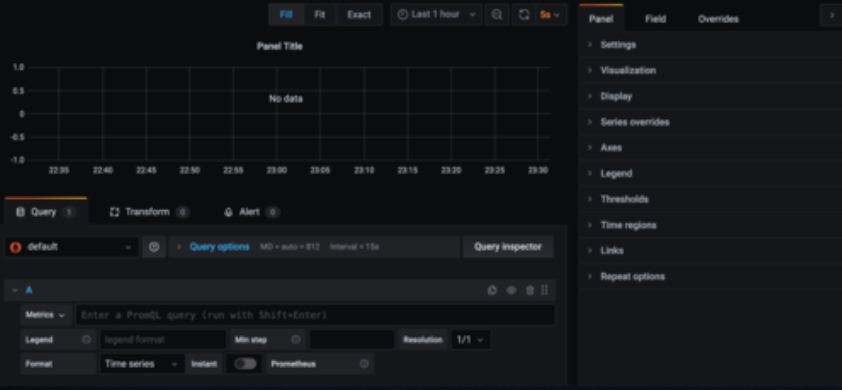Expand the Legend section in side panel

click(710, 174)
